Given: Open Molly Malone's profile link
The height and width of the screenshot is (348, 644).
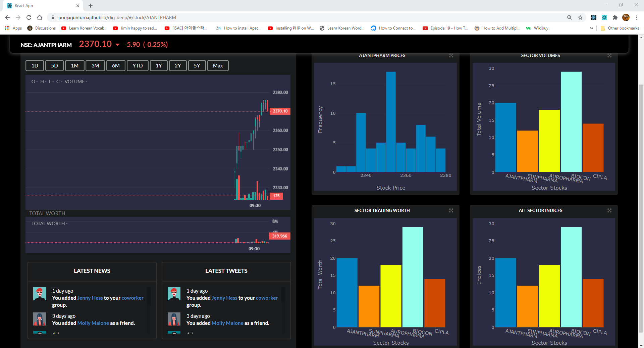Looking at the screenshot, I should [x=93, y=323].
